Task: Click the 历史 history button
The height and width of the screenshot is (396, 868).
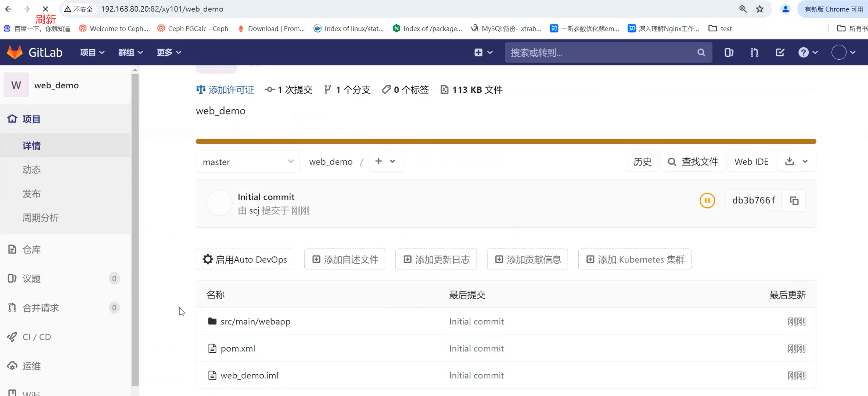Action: click(642, 161)
